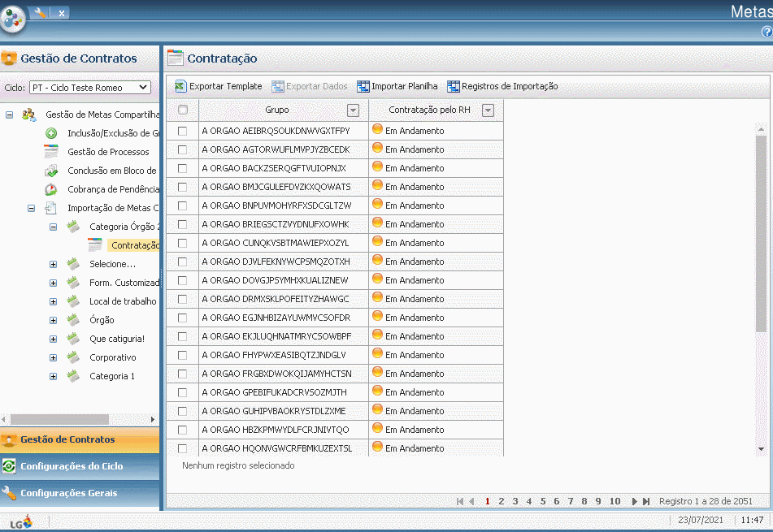This screenshot has height=532, width=773.
Task: Click the Exportar Template icon
Action: (180, 86)
